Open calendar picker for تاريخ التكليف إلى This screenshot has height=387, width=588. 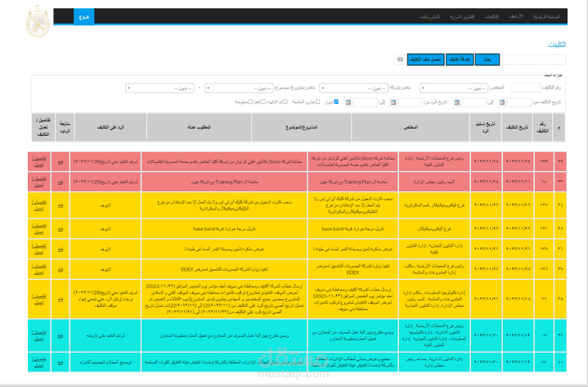pyautogui.click(x=456, y=102)
